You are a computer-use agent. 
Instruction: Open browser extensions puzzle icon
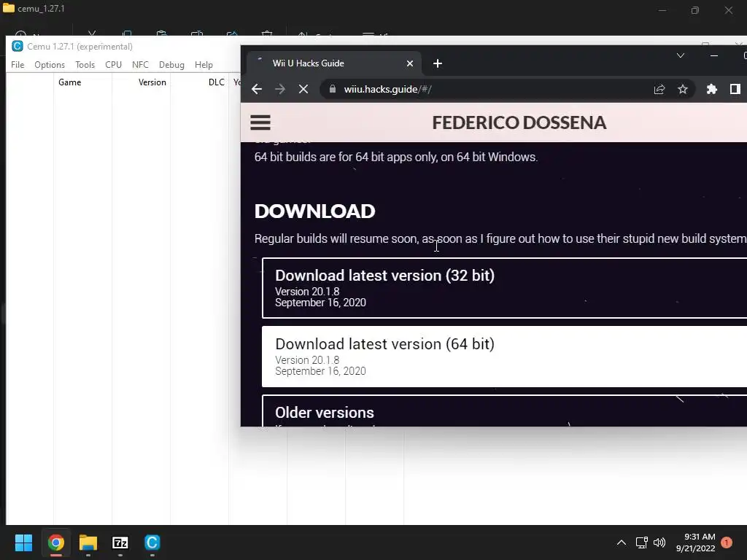click(x=712, y=89)
